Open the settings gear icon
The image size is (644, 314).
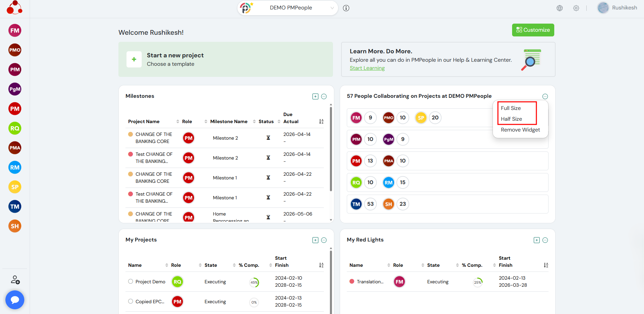coord(576,8)
